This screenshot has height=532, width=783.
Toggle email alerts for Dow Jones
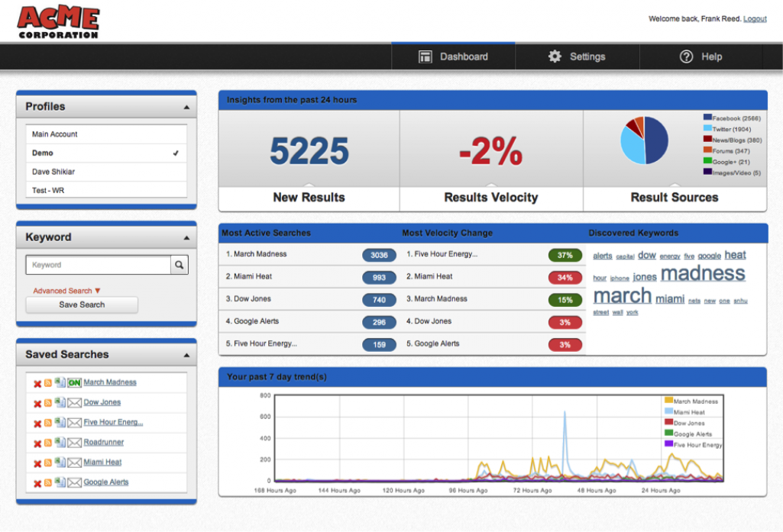pyautogui.click(x=73, y=402)
